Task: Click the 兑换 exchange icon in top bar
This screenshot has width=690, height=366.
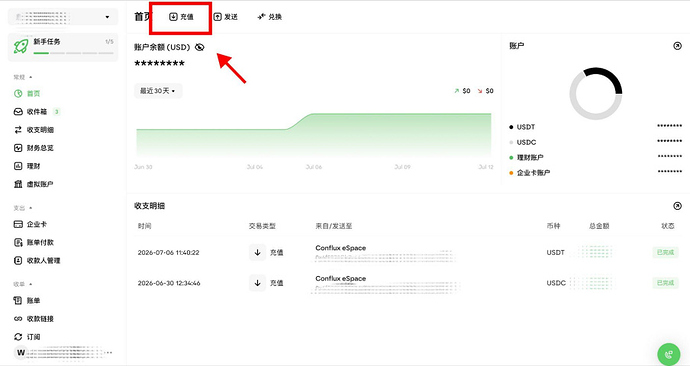Action: pos(261,17)
